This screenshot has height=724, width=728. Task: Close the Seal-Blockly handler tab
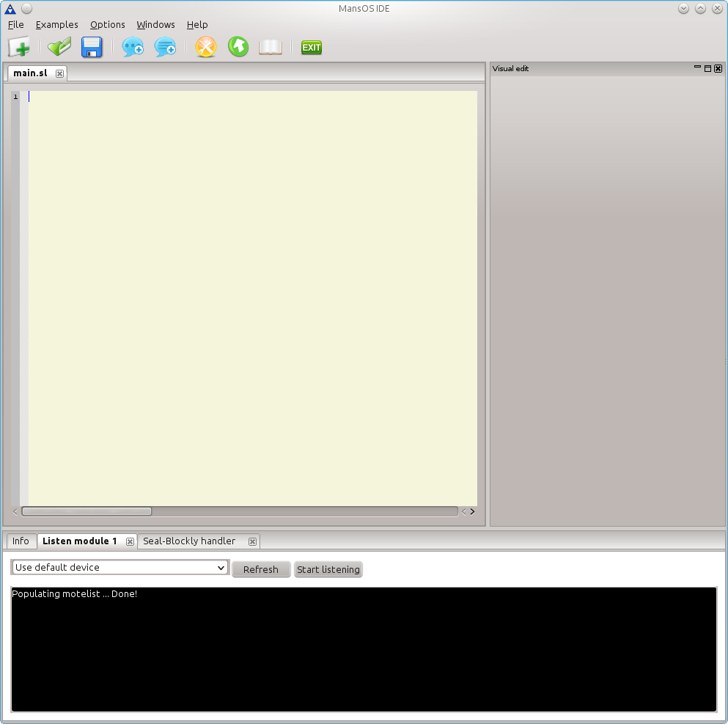[x=252, y=541]
